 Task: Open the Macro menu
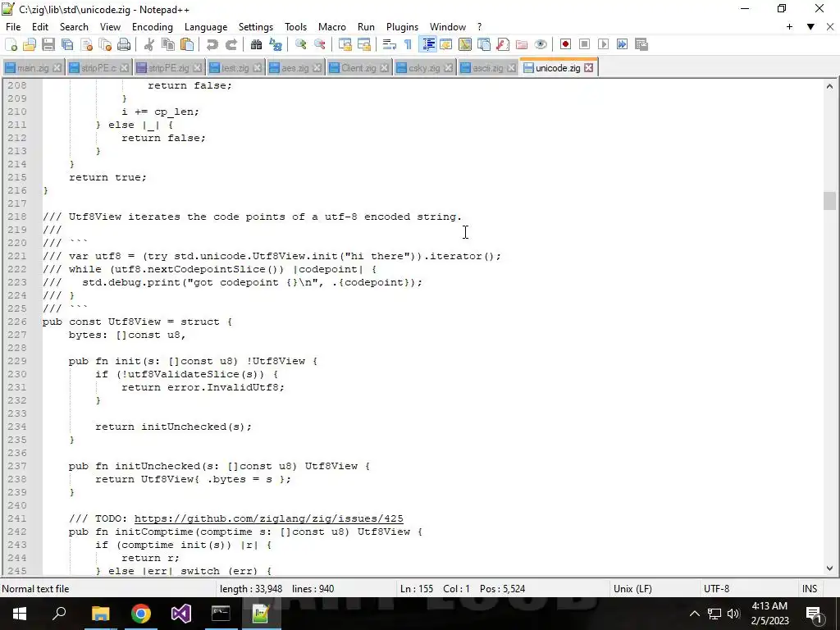pyautogui.click(x=332, y=27)
